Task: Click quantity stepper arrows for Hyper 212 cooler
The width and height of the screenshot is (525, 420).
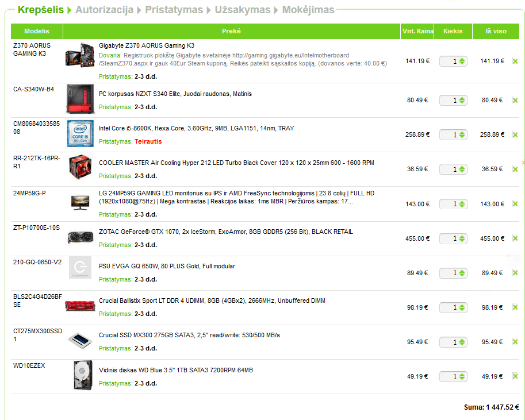Action: 462,169
